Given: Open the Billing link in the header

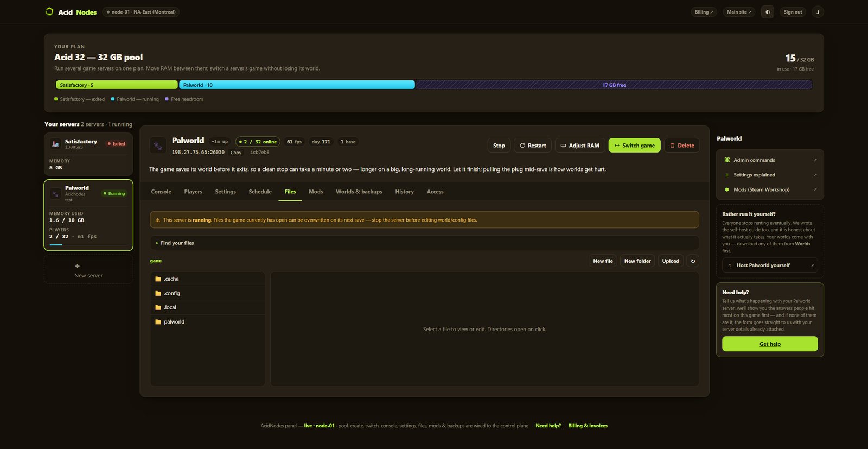Looking at the screenshot, I should 704,12.
